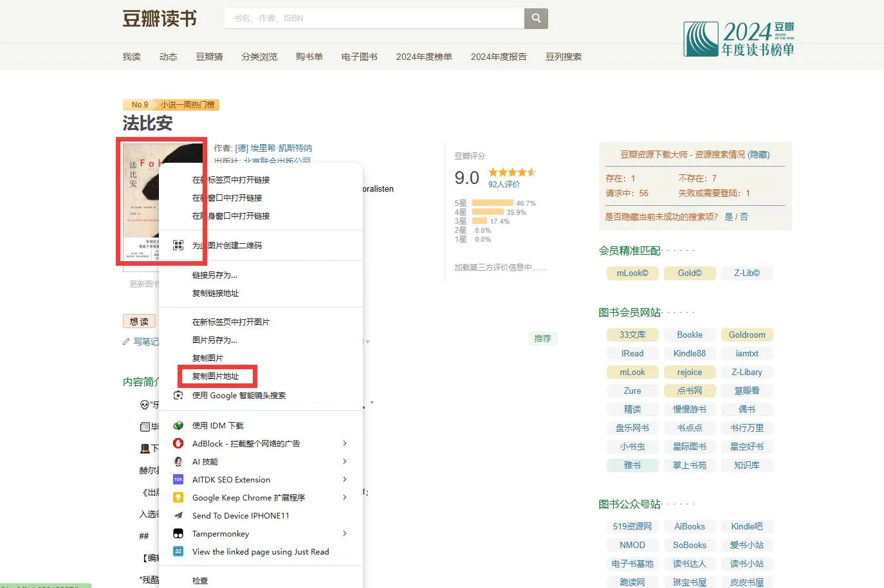Click the 隐藏 link in the resource panel header
The image size is (884, 588).
coord(759,154)
